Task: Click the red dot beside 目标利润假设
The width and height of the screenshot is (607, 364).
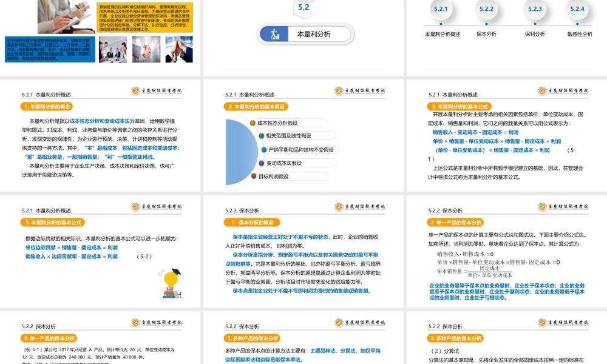Action: pos(254,176)
